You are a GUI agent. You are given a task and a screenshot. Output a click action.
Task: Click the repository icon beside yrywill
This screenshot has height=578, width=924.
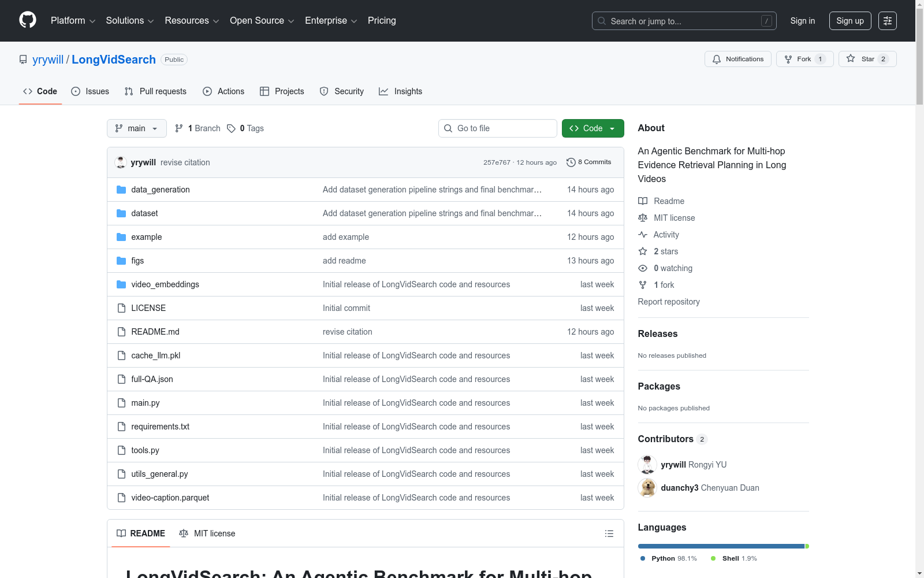tap(23, 60)
